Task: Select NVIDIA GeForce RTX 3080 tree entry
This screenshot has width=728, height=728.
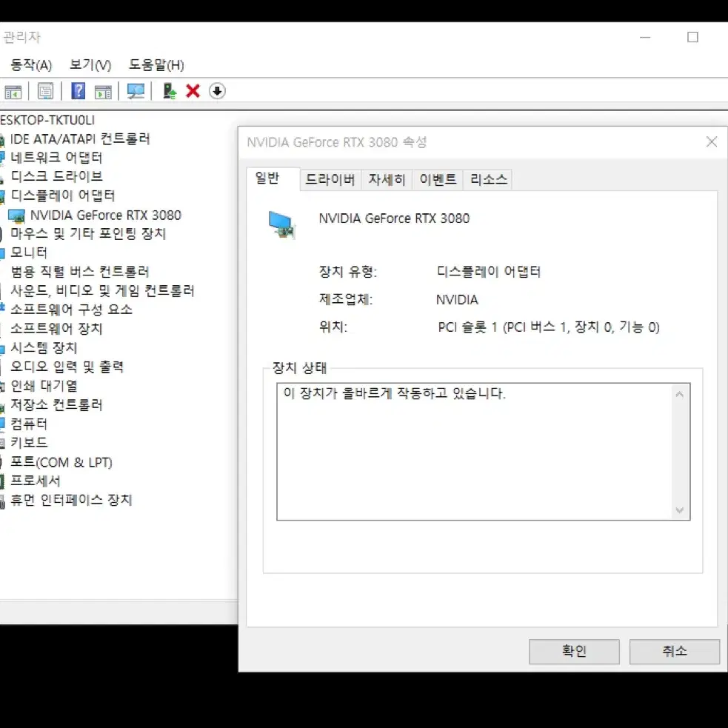Action: [x=105, y=216]
